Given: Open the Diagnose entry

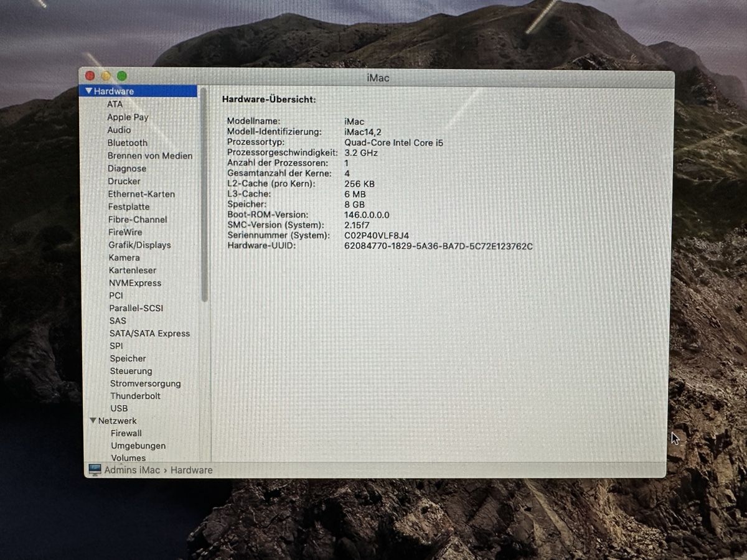Looking at the screenshot, I should coord(127,168).
